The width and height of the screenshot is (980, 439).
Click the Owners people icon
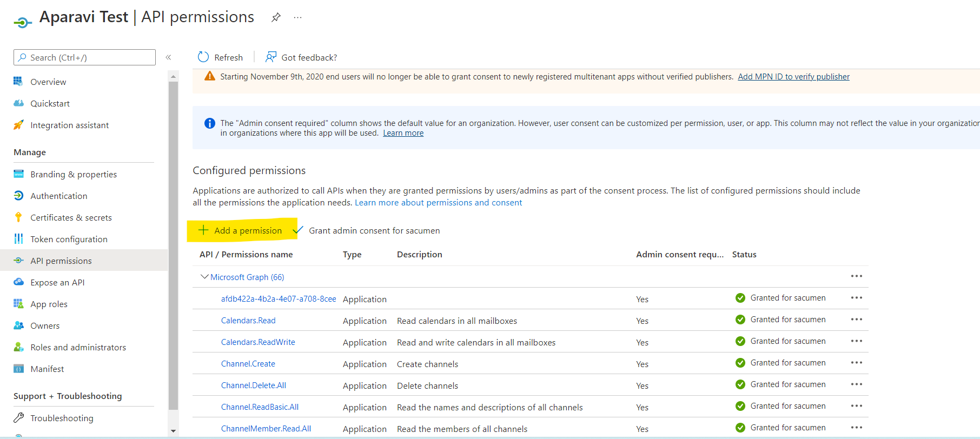(18, 325)
